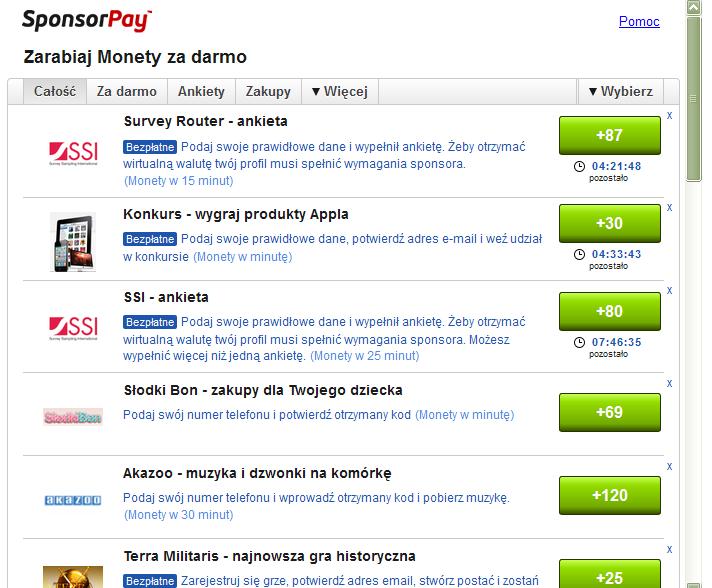Image resolution: width=712 pixels, height=588 pixels.
Task: Click the scrollbar up arrow
Action: coord(693,7)
